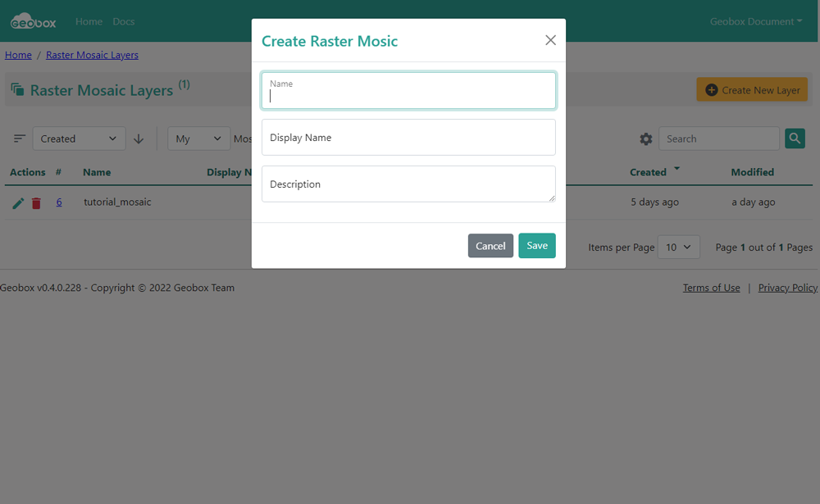Screen dimensions: 820x504
Task: Click the Save button in dialog
Action: (536, 246)
